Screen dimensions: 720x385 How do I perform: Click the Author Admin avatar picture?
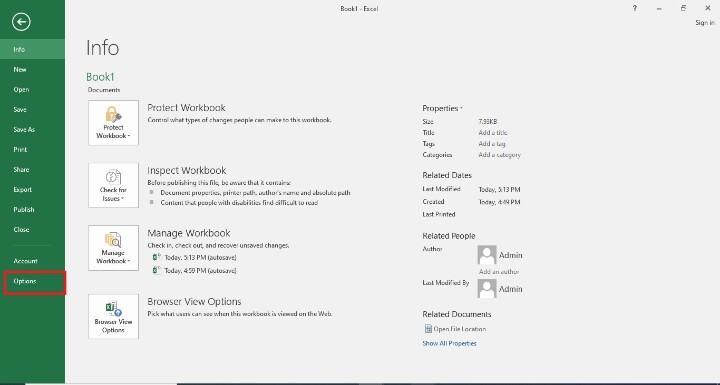coord(487,255)
